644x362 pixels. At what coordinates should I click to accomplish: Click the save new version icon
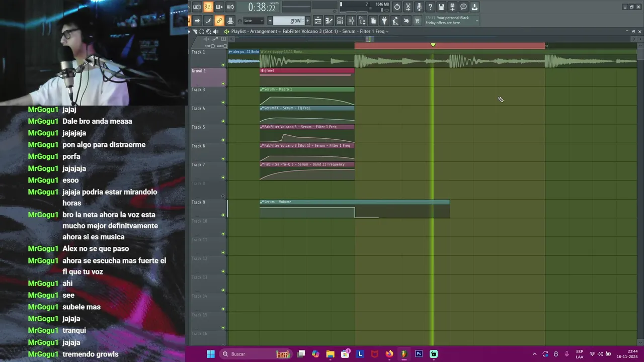pyautogui.click(x=452, y=7)
